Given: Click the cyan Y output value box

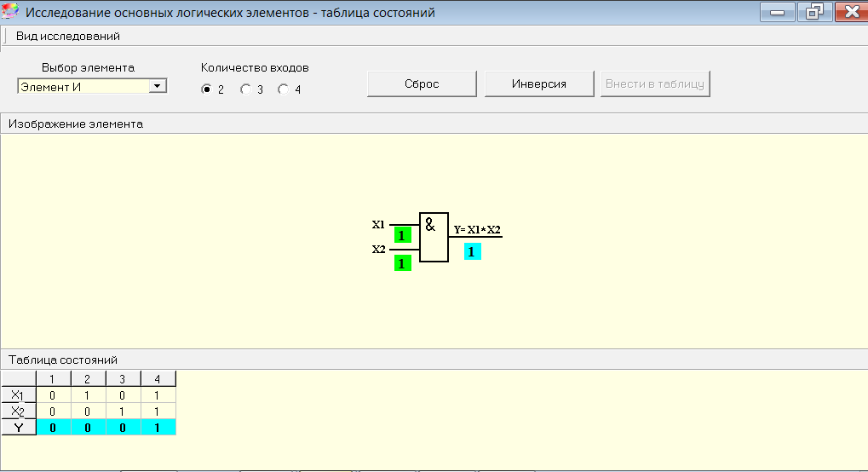Looking at the screenshot, I should coord(472,251).
